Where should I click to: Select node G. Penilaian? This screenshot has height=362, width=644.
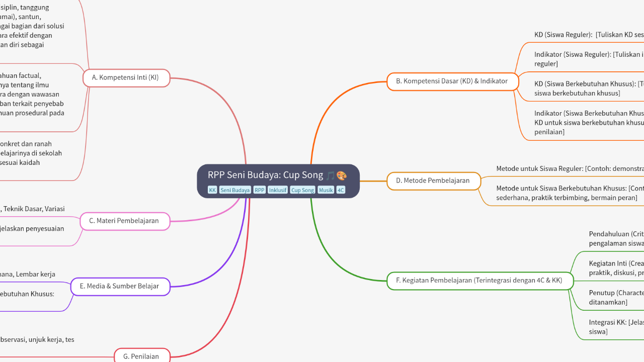[x=142, y=356]
